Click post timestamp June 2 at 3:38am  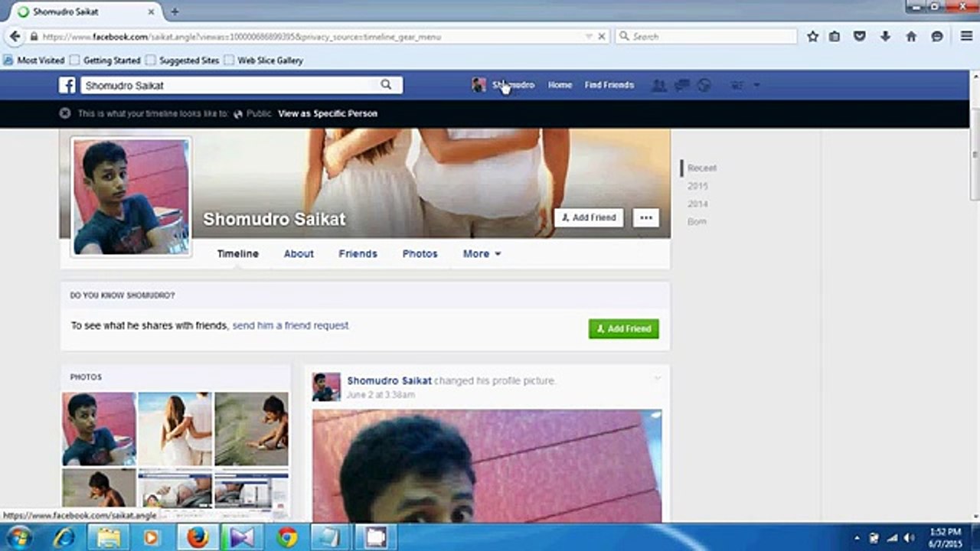point(381,395)
